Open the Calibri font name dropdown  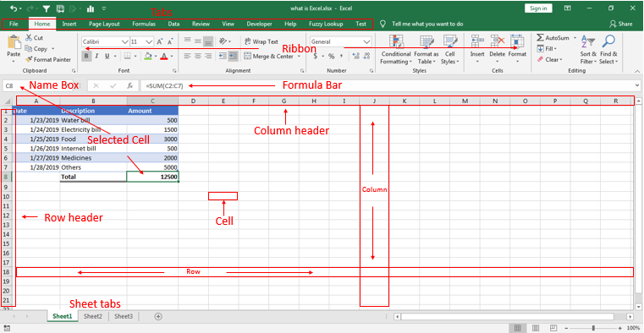pos(125,41)
